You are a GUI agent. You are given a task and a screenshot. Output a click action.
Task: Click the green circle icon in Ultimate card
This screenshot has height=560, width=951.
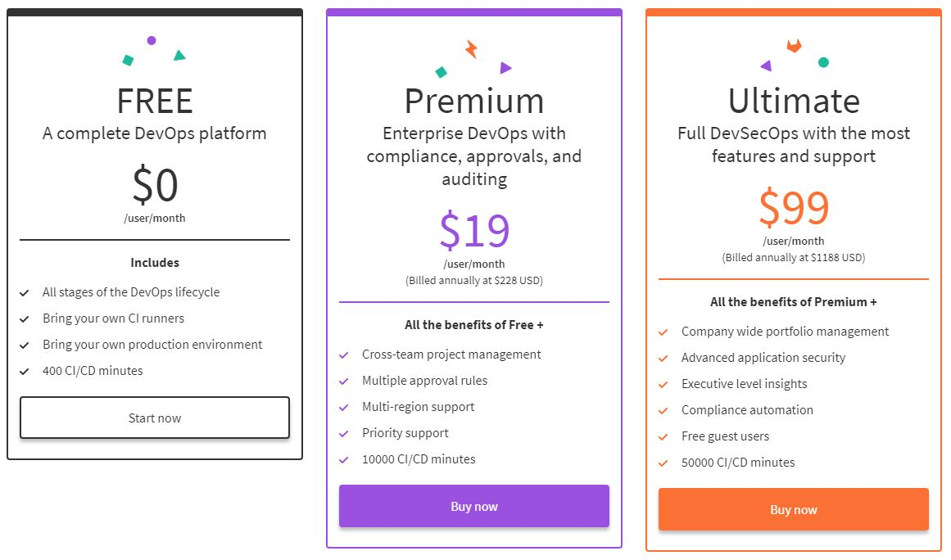pos(824,62)
